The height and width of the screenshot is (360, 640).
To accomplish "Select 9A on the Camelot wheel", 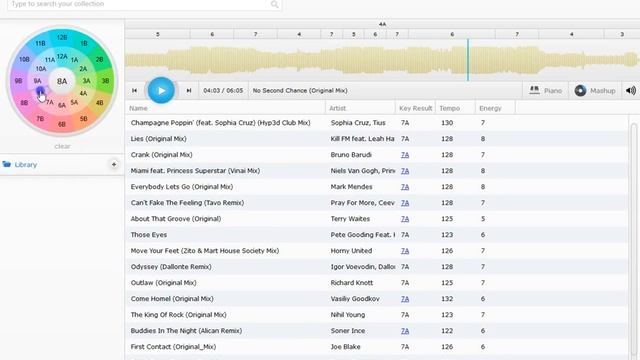I will click(x=38, y=81).
